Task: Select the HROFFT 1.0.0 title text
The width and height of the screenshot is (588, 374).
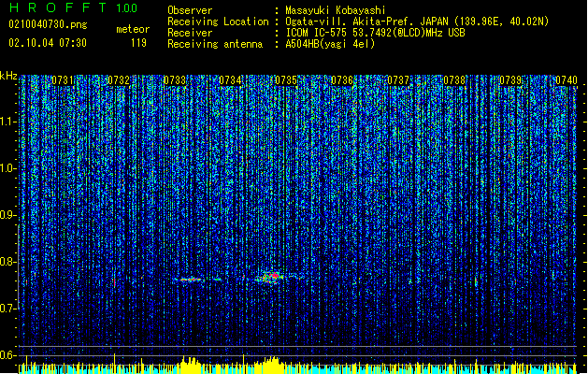Action: click(x=74, y=7)
